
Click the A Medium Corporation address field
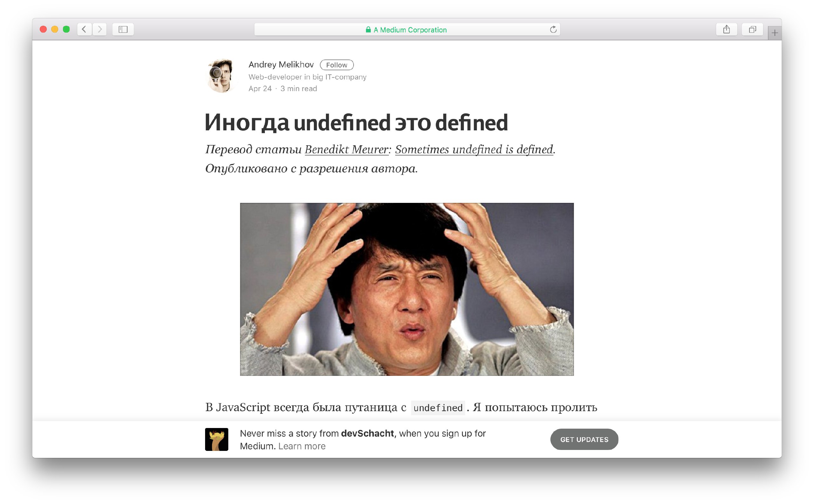pos(407,29)
